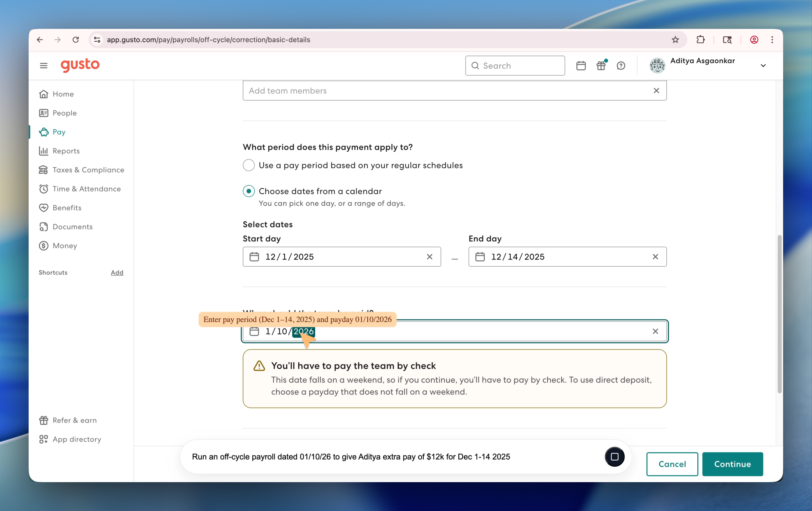Select Reports in the sidebar
Viewport: 812px width, 511px height.
(x=66, y=151)
